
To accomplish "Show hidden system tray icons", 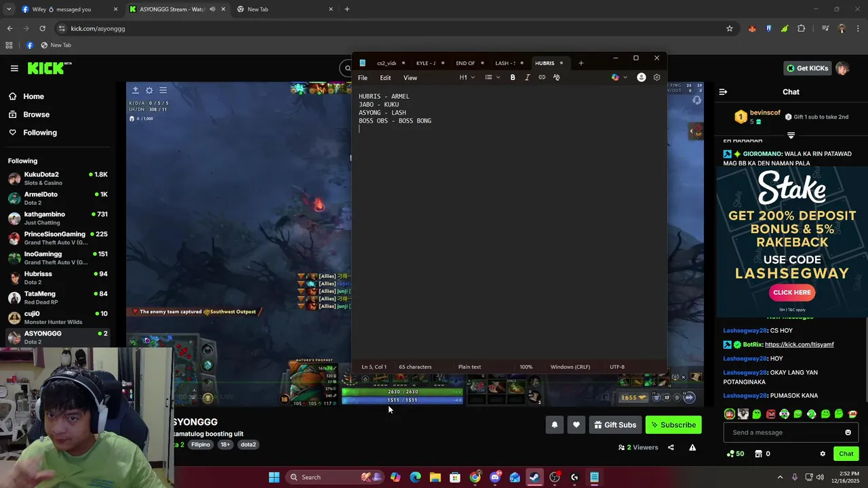I will [780, 477].
